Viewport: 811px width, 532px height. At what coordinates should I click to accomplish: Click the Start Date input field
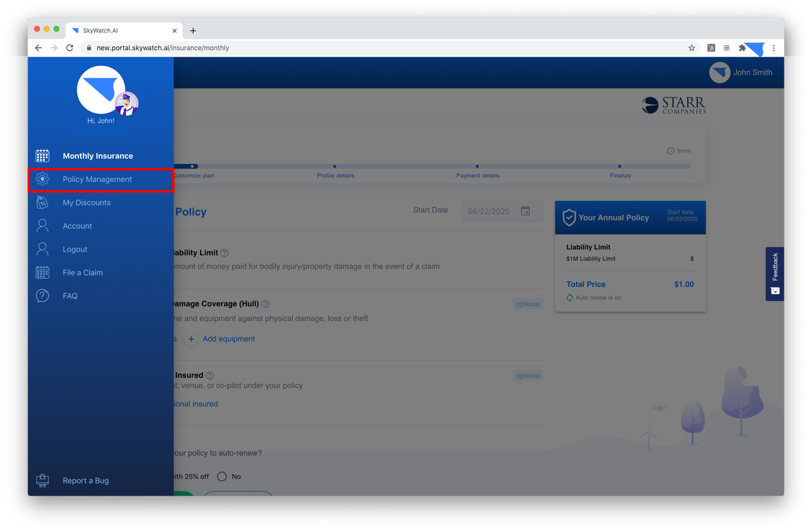pos(502,211)
